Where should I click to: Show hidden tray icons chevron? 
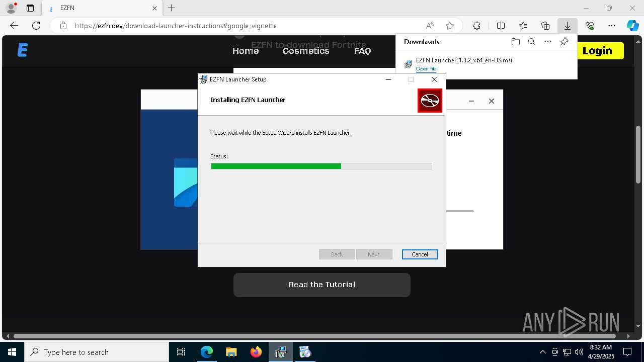[x=542, y=352]
